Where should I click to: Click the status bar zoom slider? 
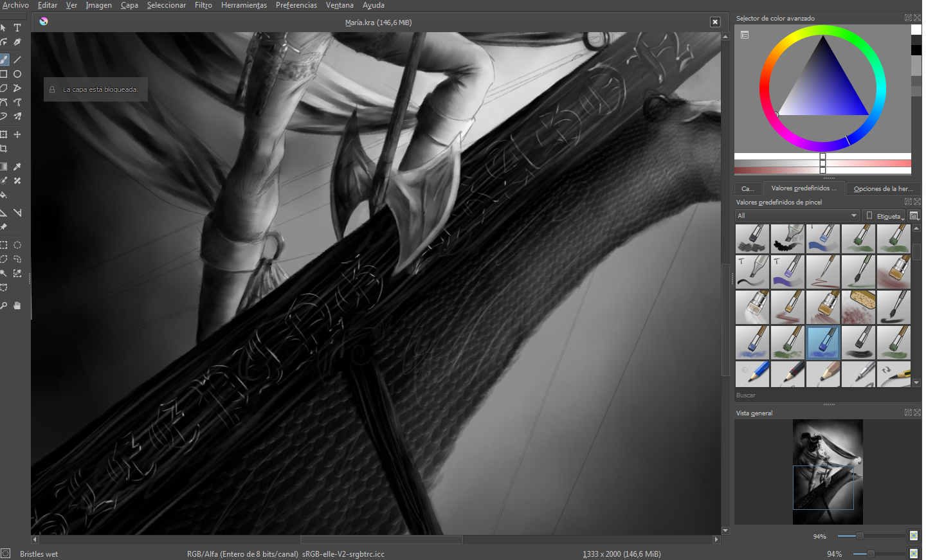tap(880, 554)
